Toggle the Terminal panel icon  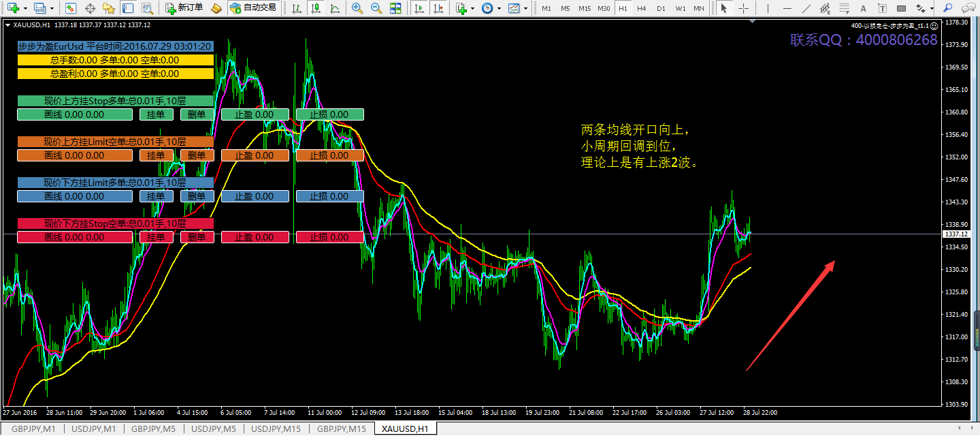click(x=128, y=8)
